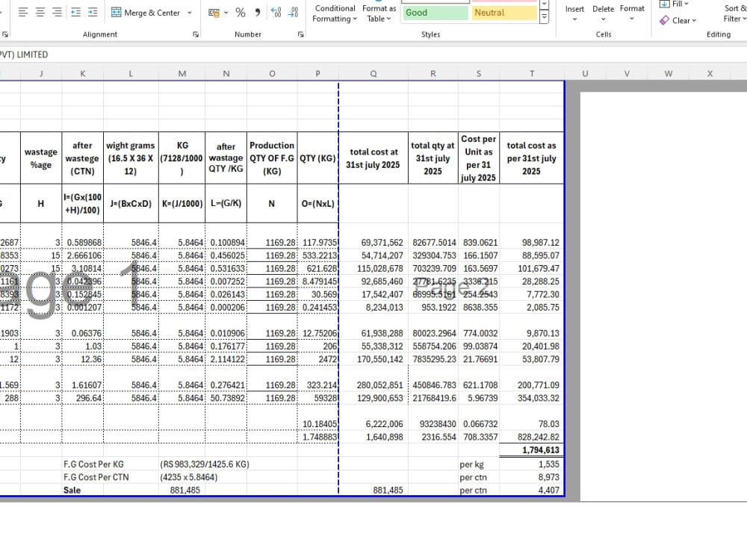The height and width of the screenshot is (560, 747).
Task: Click the Merge & Center button
Action: point(146,13)
